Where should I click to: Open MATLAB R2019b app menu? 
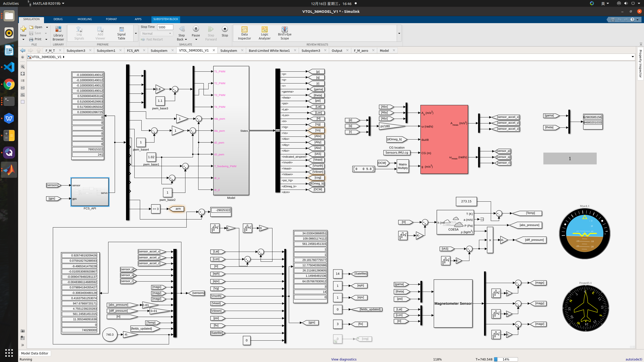pyautogui.click(x=46, y=4)
